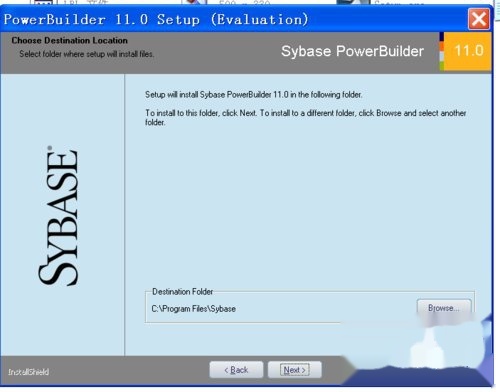
Task: Click the 'Setup will install Sybase PowerBuilder 11.0' line
Action: [253, 95]
